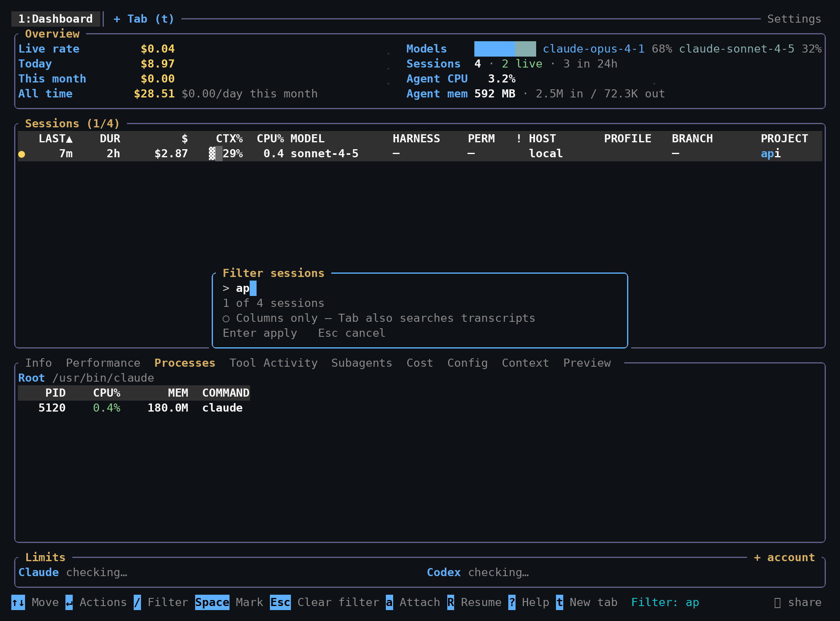This screenshot has height=621, width=840.
Task: Click the api project name in session row
Action: [x=771, y=154]
